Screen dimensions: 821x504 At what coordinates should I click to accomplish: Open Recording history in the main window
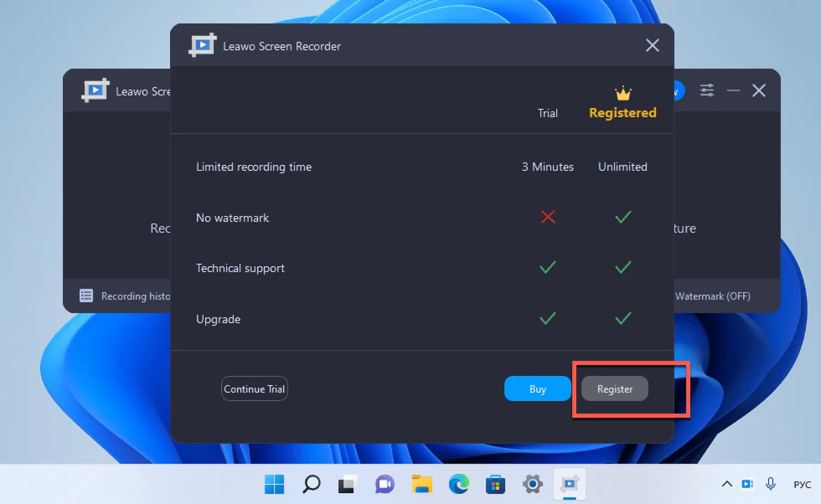point(136,296)
